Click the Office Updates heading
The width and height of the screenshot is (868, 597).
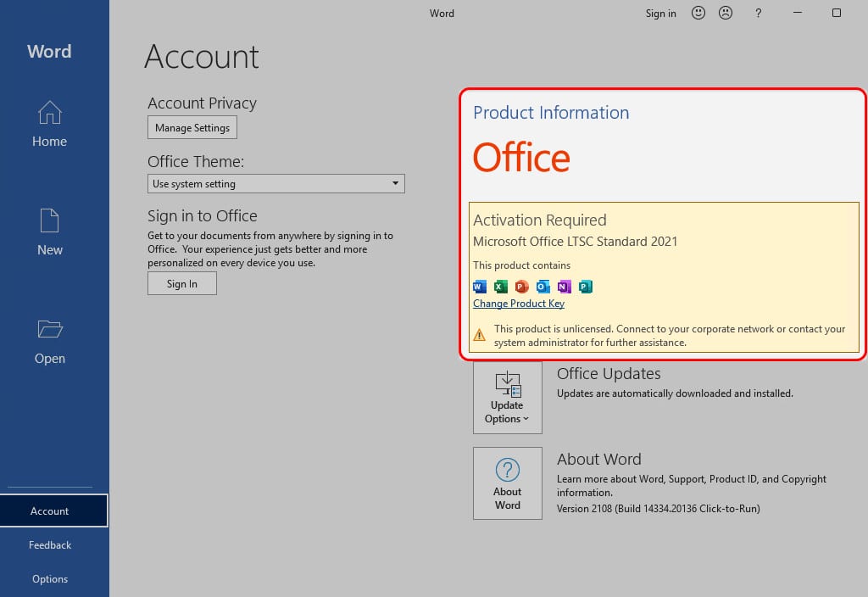click(609, 374)
